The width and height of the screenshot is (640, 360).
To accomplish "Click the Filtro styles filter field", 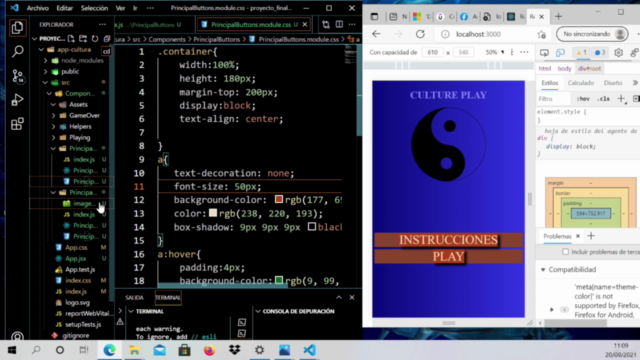I will click(x=553, y=99).
